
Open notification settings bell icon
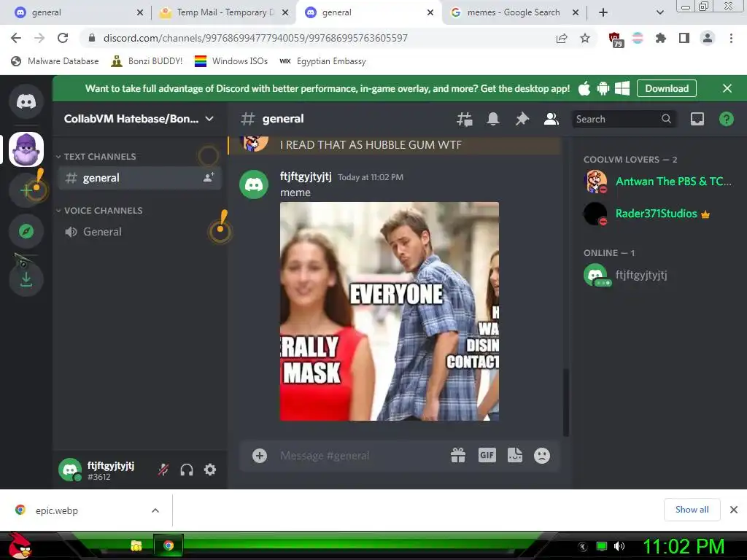tap(493, 119)
